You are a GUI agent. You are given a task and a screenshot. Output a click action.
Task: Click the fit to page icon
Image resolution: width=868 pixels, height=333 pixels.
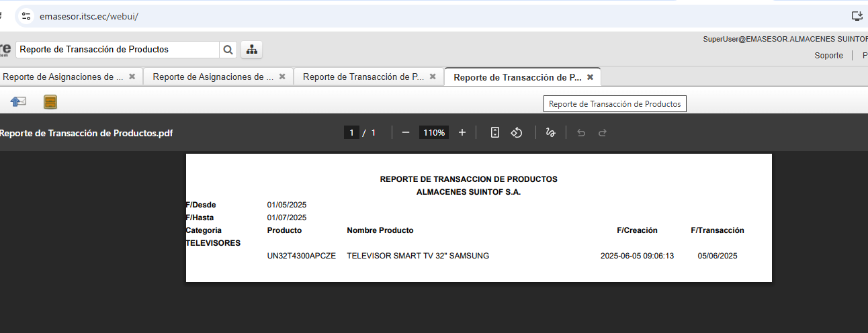click(x=495, y=133)
